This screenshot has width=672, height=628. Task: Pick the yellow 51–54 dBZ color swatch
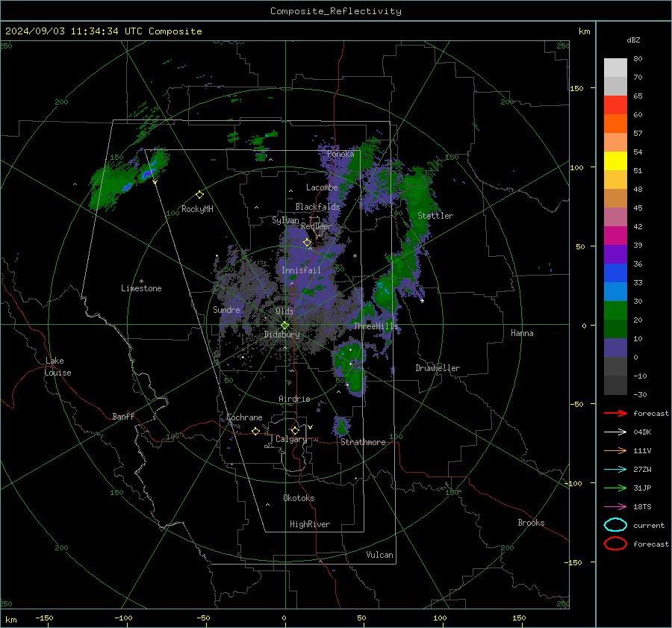(615, 161)
